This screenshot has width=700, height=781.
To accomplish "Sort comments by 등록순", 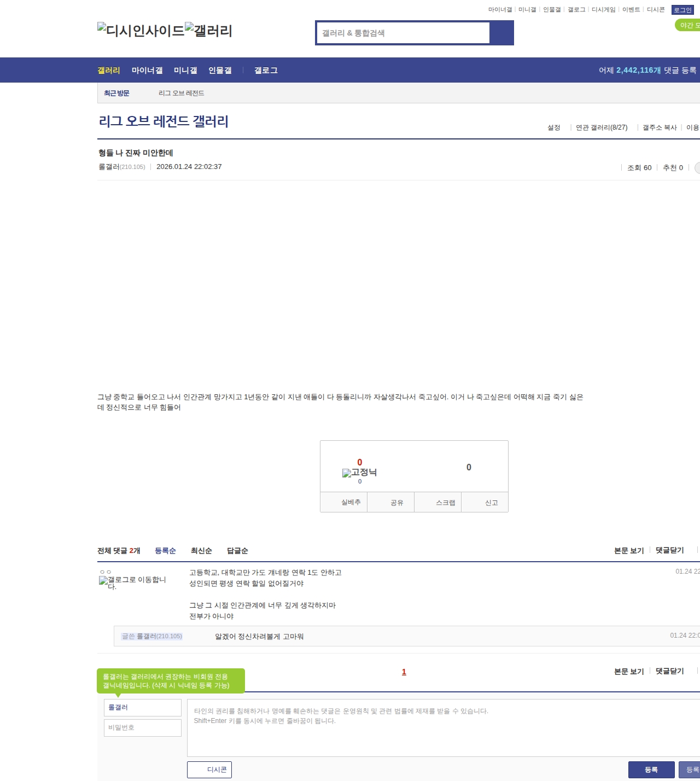I will pos(165,551).
